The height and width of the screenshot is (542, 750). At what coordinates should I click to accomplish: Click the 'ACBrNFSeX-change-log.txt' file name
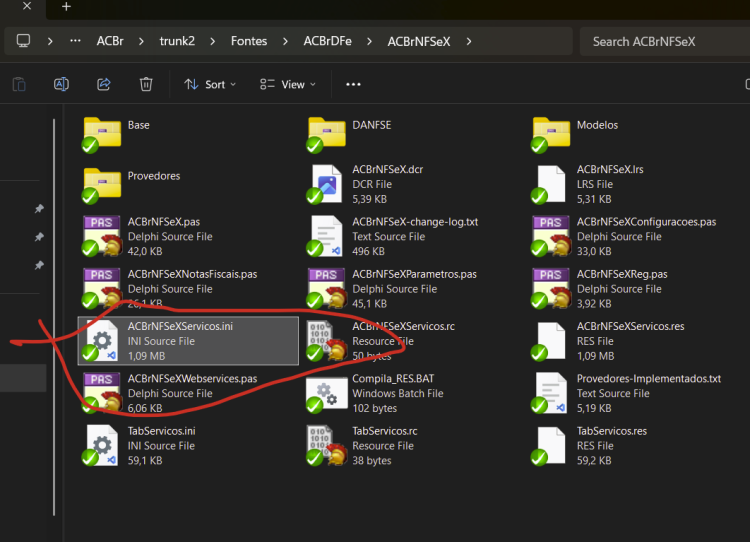tap(415, 222)
